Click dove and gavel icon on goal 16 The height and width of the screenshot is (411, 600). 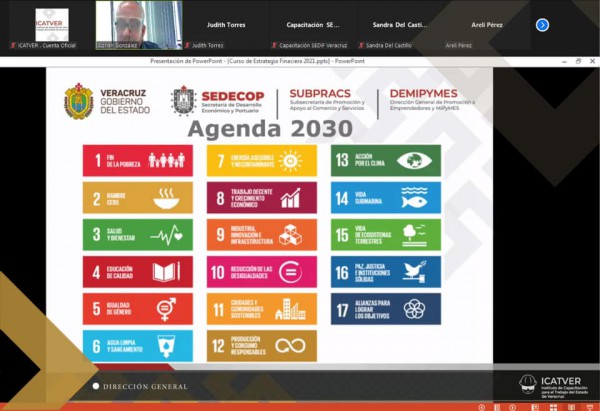[x=414, y=272]
